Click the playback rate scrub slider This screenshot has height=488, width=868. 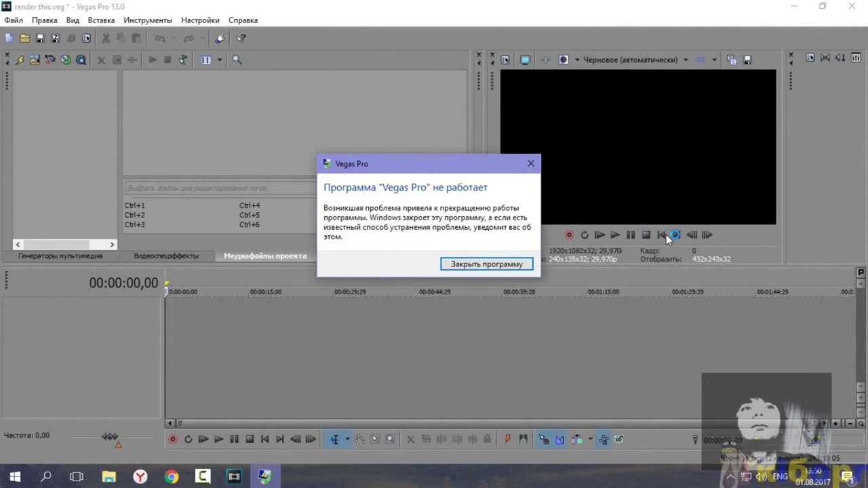pyautogui.click(x=110, y=437)
